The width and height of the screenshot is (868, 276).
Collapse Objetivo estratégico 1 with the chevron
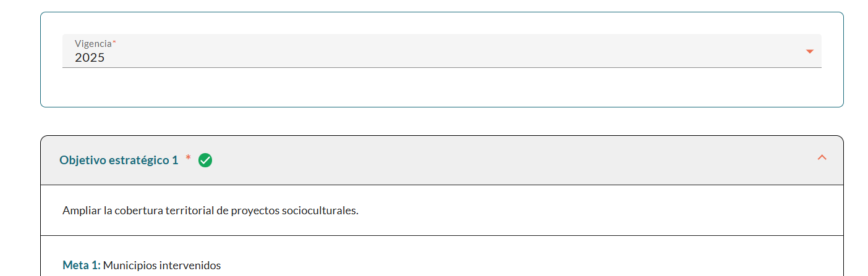pos(822,157)
